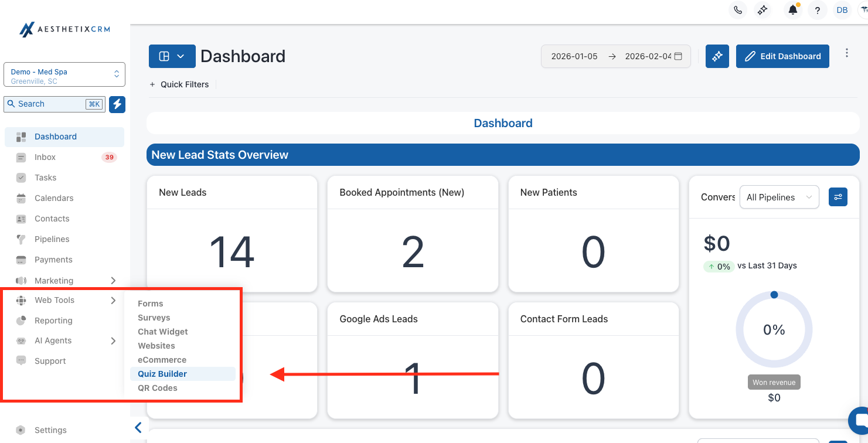Click the phone dialer icon

738,10
